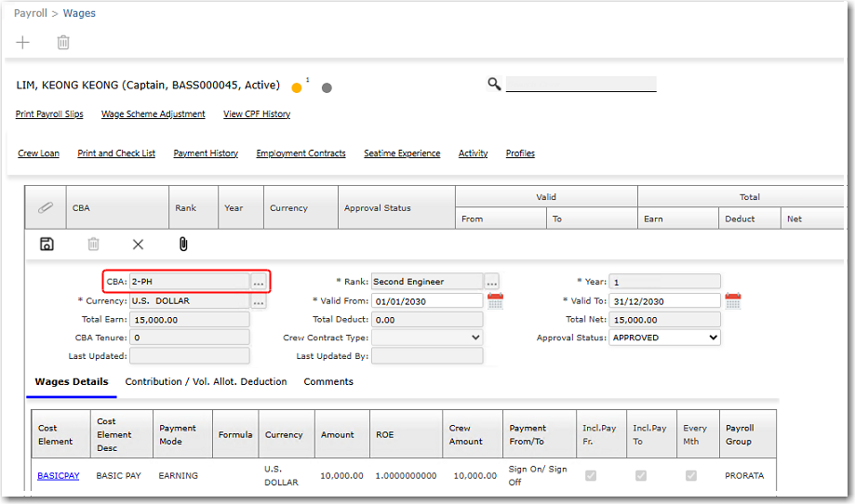
Task: Expand the Crew Contract Type dropdown
Action: (427, 338)
